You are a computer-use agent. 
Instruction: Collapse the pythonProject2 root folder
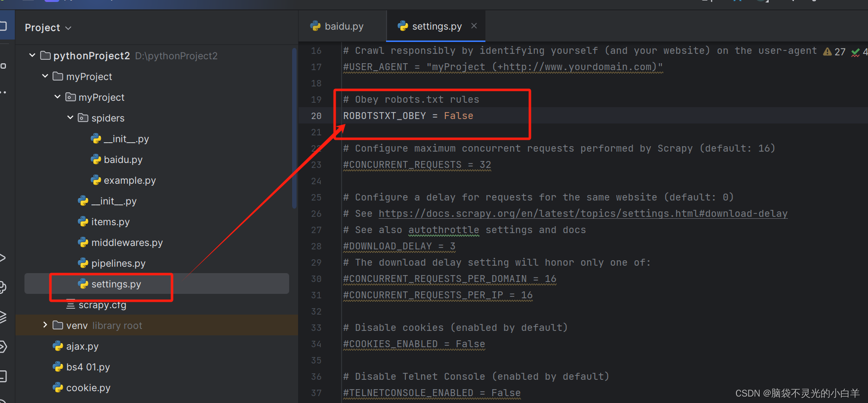click(x=32, y=55)
